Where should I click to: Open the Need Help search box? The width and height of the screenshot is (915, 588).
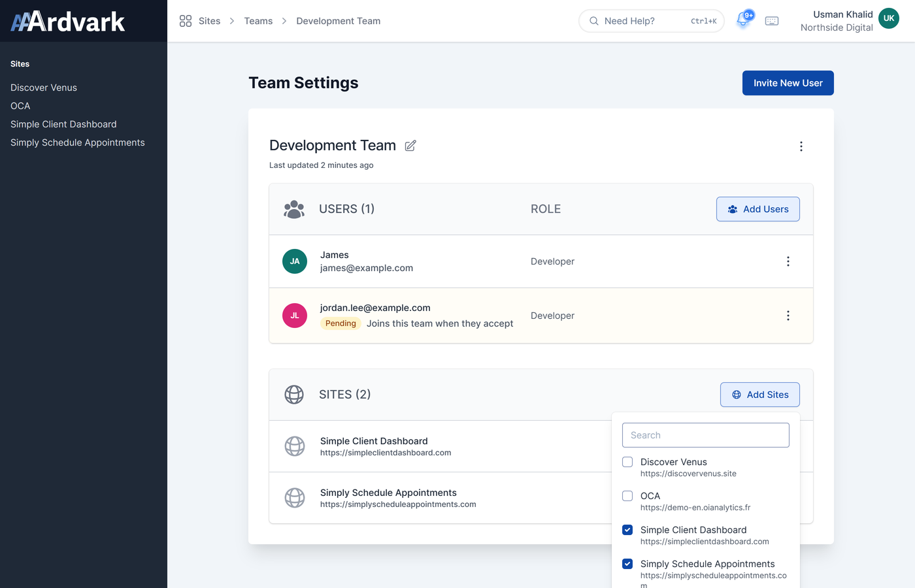coord(652,21)
